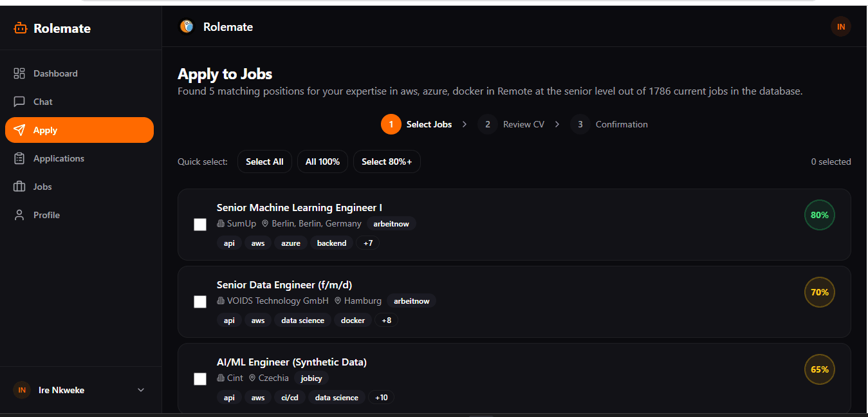The width and height of the screenshot is (868, 417).
Task: Click the Senior Machine Learning Engineer I title
Action: (x=299, y=207)
